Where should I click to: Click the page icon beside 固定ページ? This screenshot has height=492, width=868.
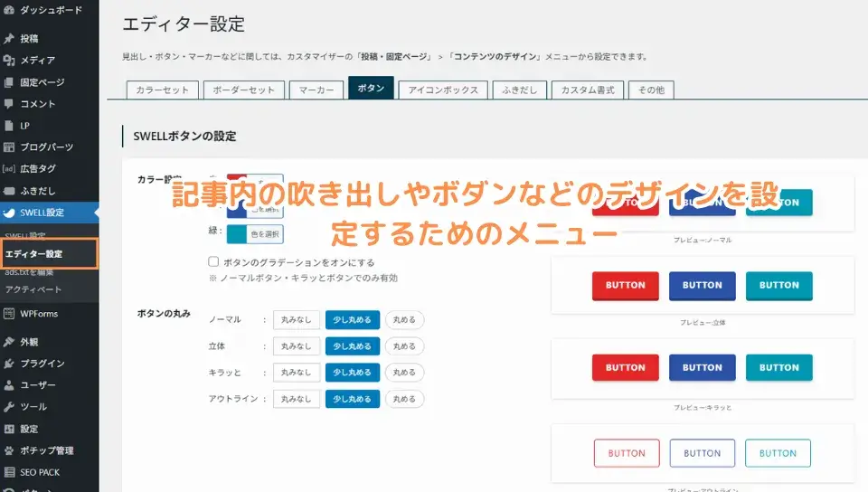(9, 82)
